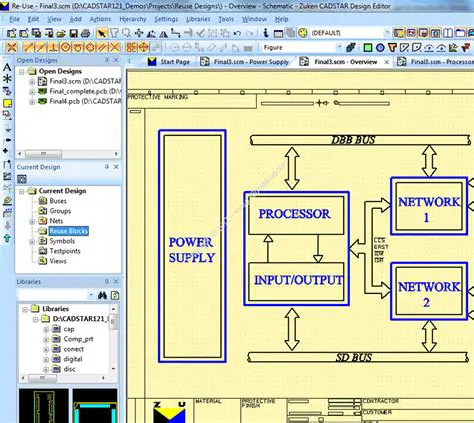The width and height of the screenshot is (474, 423).
Task: Expand the Final3.scm tree node
Action: pos(32,82)
